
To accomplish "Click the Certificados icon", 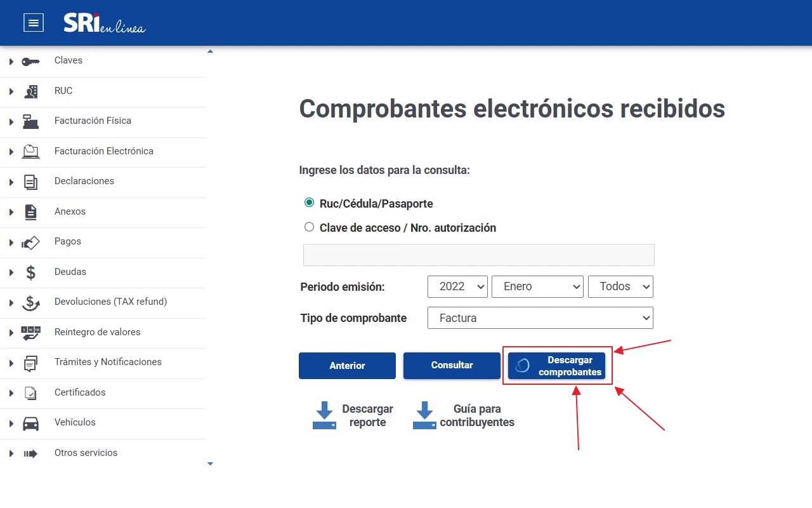I will (30, 393).
